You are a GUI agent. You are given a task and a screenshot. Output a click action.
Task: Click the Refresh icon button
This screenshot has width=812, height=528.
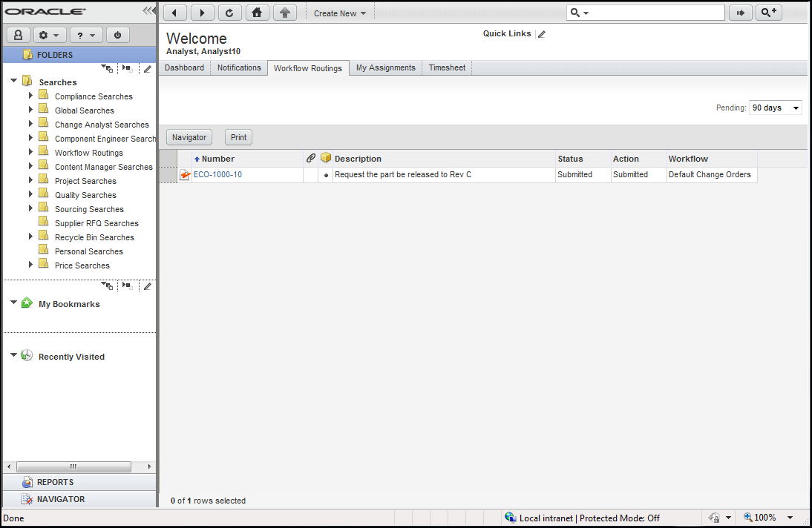tap(229, 13)
